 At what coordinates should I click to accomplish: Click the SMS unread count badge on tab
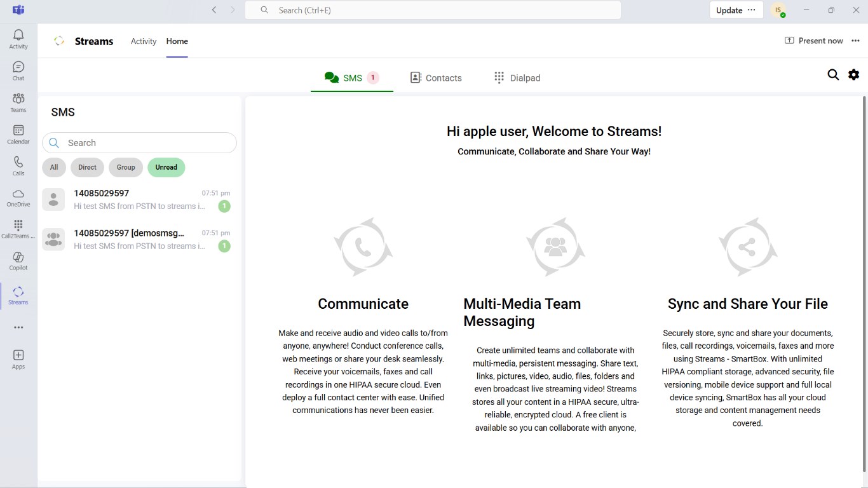click(373, 78)
